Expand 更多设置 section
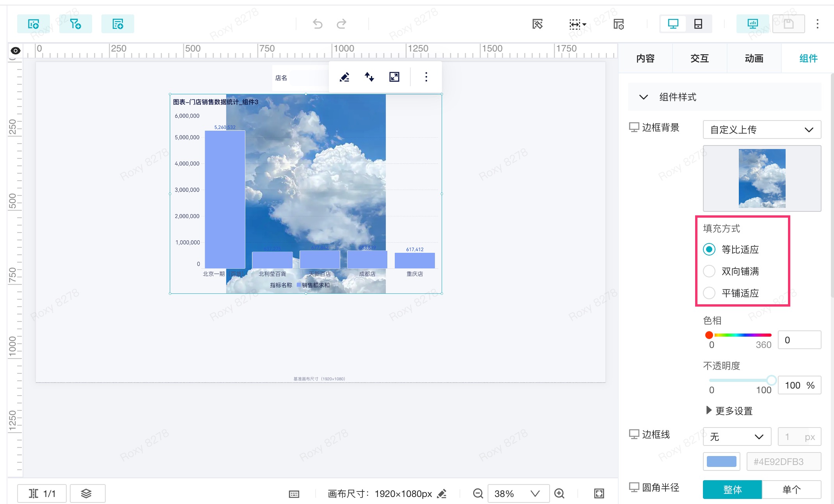Screen dimensions: 834x504 pyautogui.click(x=729, y=411)
